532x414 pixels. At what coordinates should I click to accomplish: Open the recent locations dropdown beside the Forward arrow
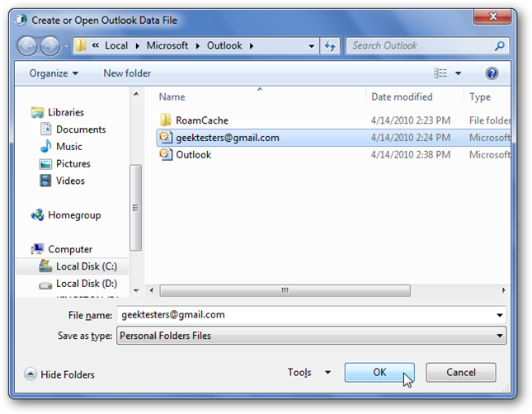pos(66,46)
